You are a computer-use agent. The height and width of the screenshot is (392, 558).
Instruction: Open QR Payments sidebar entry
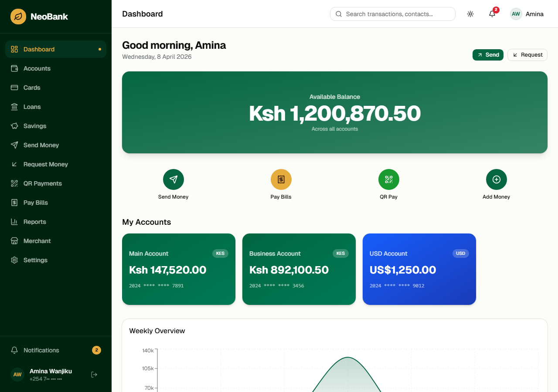56,183
